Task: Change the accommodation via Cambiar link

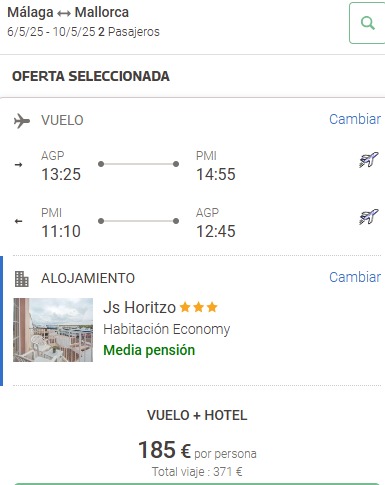Action: point(355,277)
